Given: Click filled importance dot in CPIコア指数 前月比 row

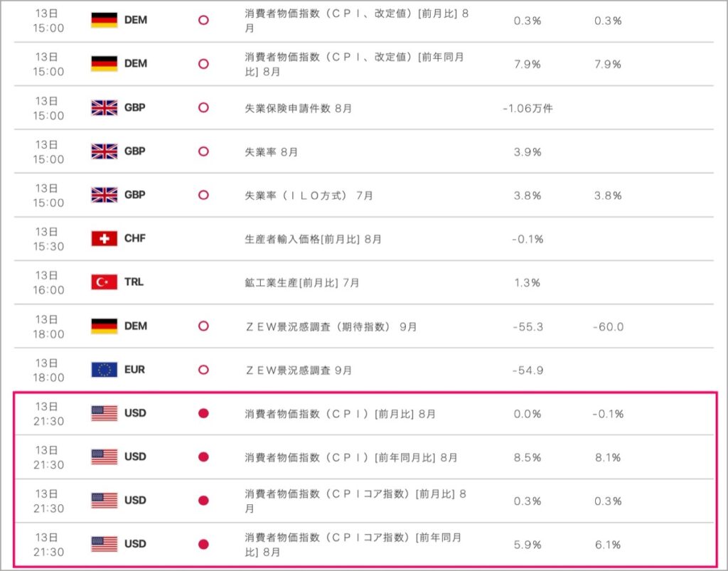Looking at the screenshot, I should pyautogui.click(x=203, y=501).
